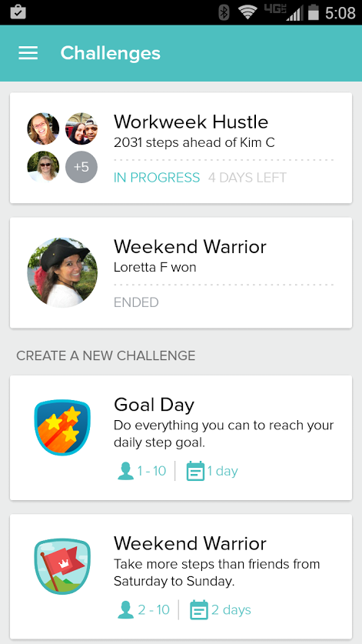View Loretta F's profile photo
Screen dimensions: 362x644
(62, 272)
